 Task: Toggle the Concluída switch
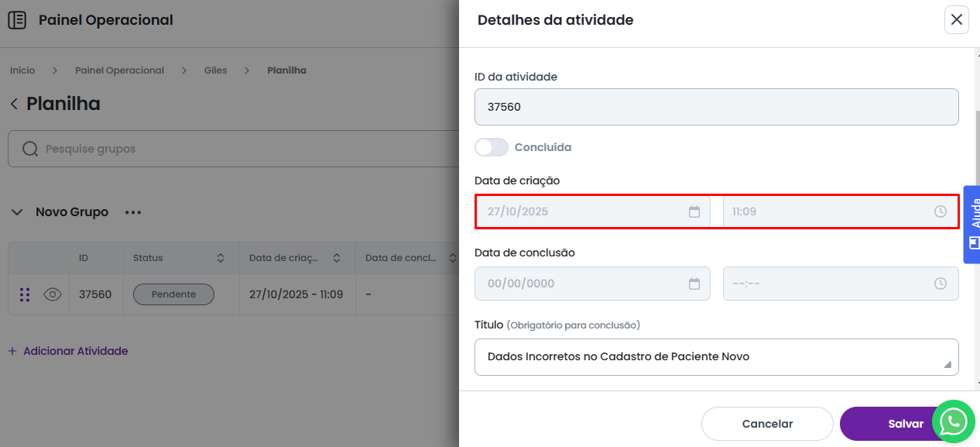[x=492, y=147]
